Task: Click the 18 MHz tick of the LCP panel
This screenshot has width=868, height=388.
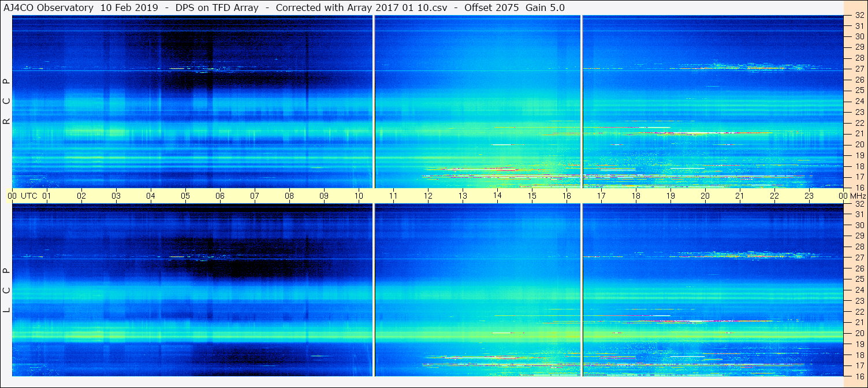Action: click(859, 355)
